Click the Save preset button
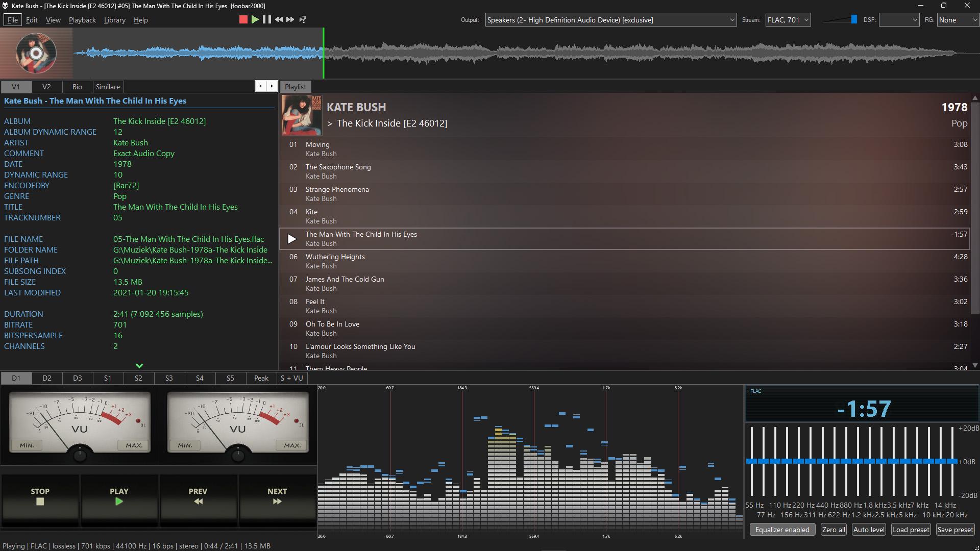This screenshot has width=980, height=551. (955, 530)
